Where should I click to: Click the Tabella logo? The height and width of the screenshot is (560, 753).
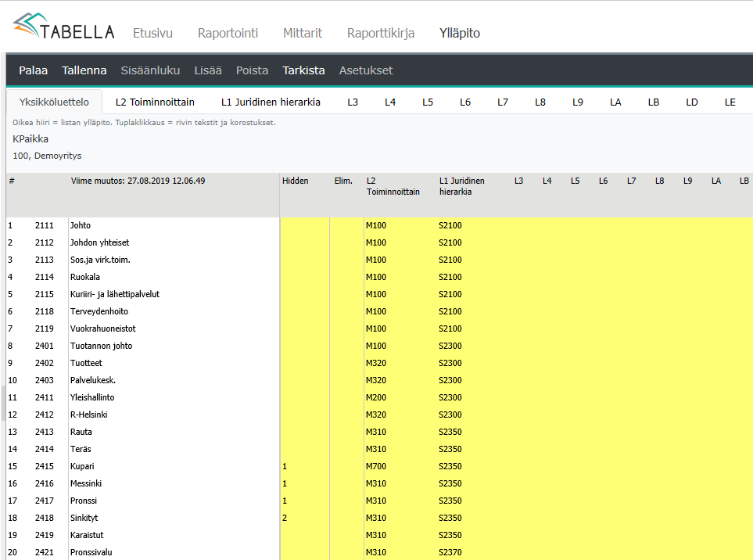[63, 27]
